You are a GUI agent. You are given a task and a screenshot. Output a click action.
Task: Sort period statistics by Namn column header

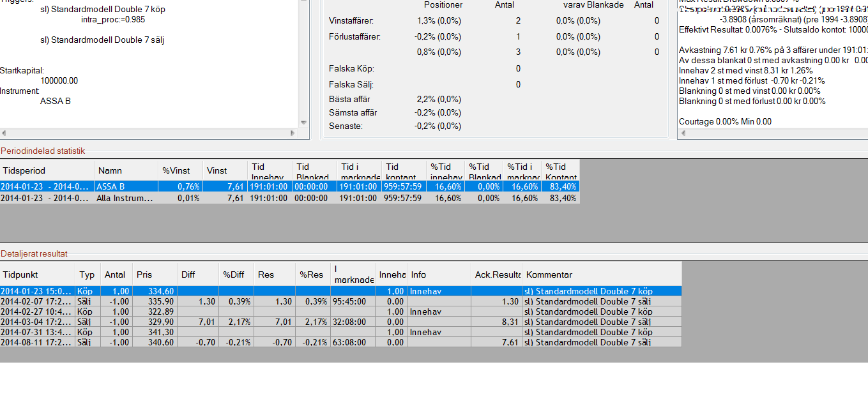click(x=126, y=170)
